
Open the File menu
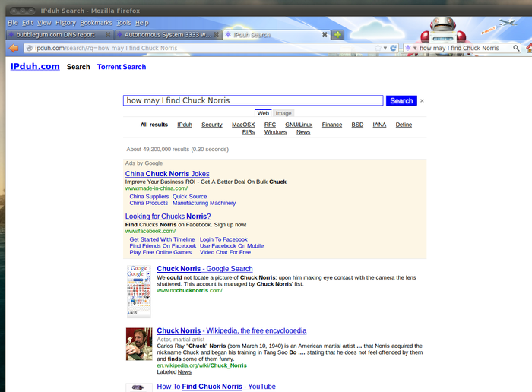pos(13,23)
